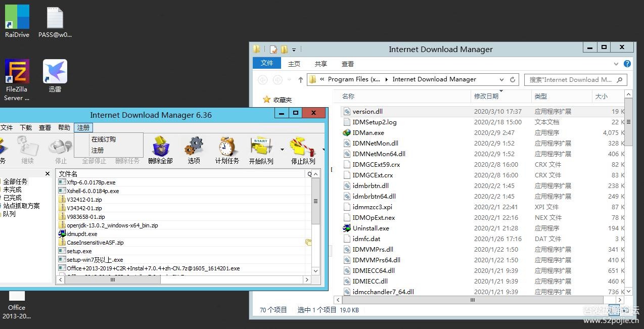Sort files by the 修改日期 column header
The image size is (644, 329).
(486, 96)
